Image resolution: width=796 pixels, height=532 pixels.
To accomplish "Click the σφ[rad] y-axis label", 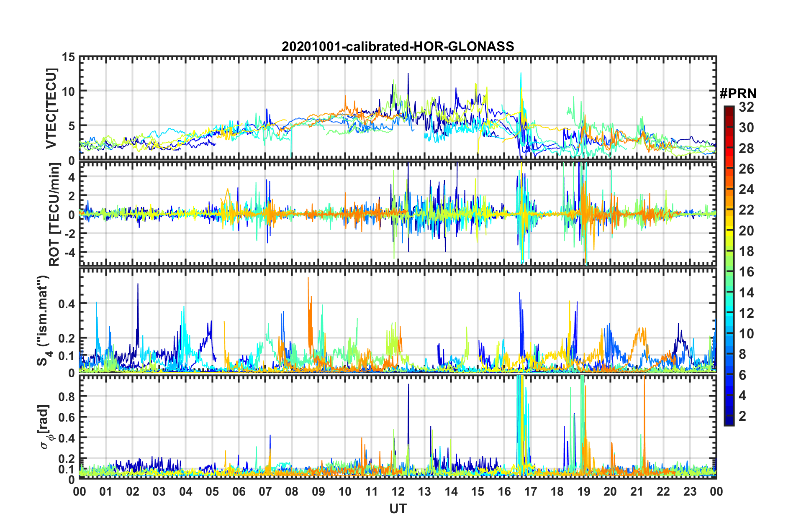I will (x=45, y=427).
